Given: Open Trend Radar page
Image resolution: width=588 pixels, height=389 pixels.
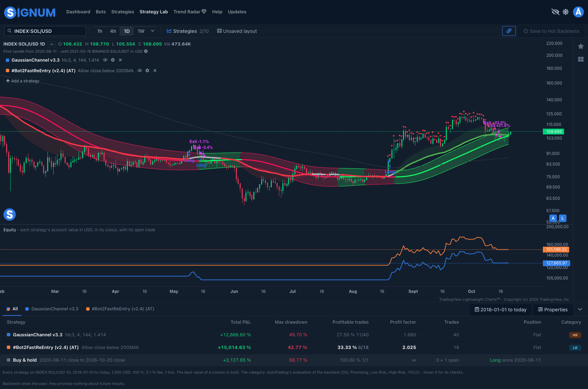Looking at the screenshot, I should [x=190, y=12].
